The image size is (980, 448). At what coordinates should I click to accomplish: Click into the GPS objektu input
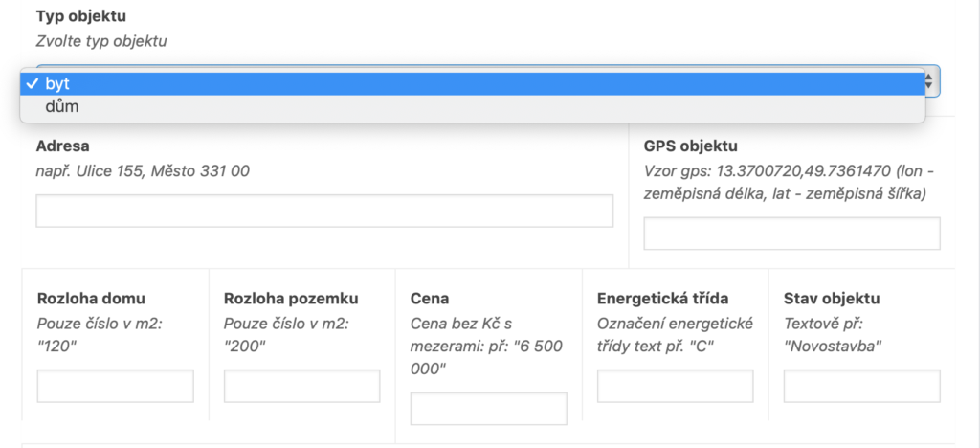click(x=791, y=234)
